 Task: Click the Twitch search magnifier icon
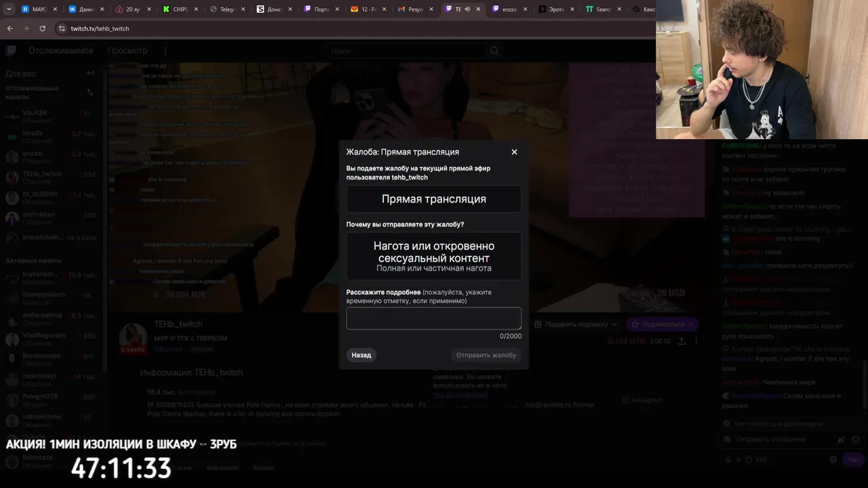[x=494, y=51]
